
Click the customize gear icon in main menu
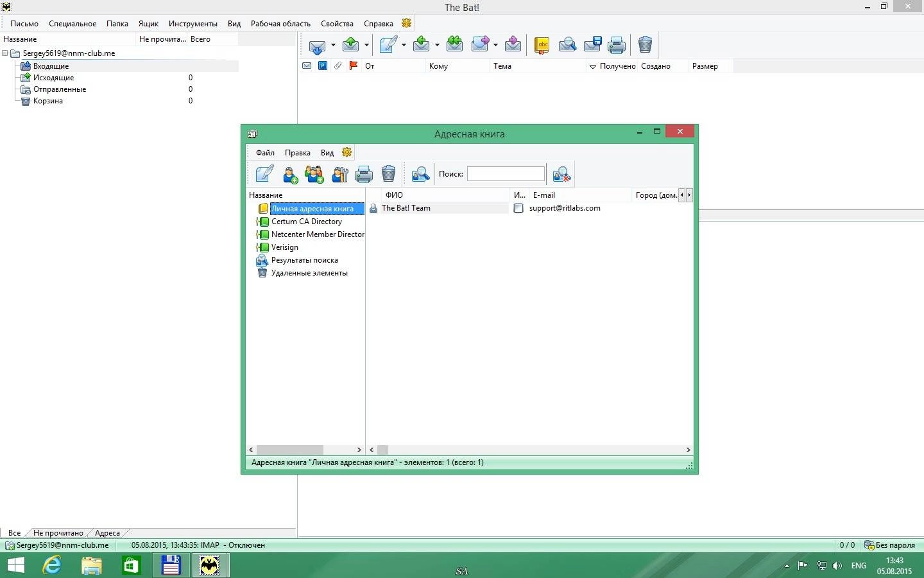click(406, 23)
